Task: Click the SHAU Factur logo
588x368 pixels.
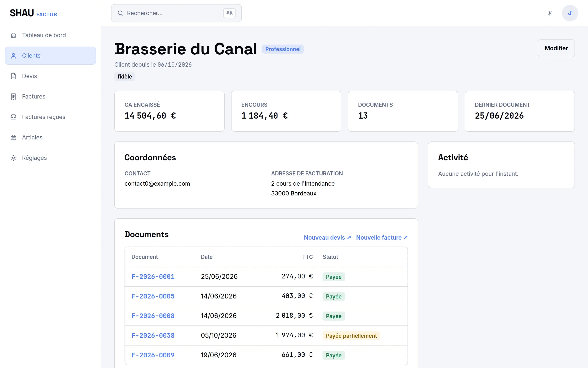Action: 33,13
